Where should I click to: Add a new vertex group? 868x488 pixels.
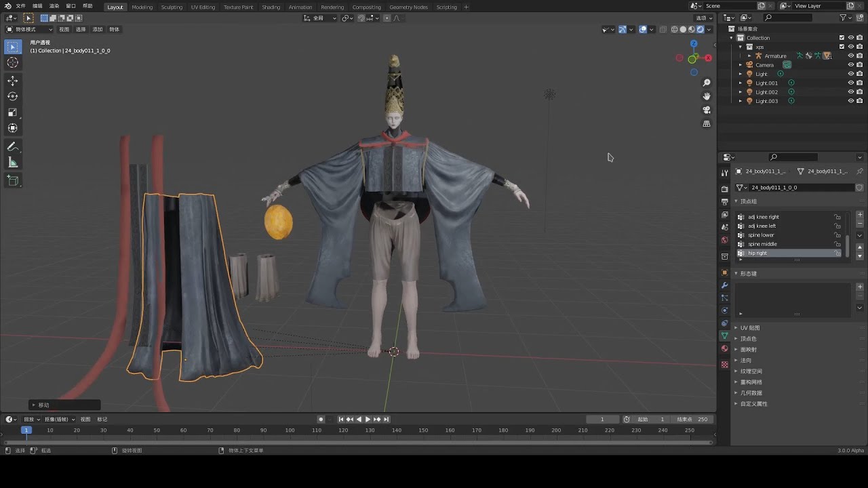860,215
